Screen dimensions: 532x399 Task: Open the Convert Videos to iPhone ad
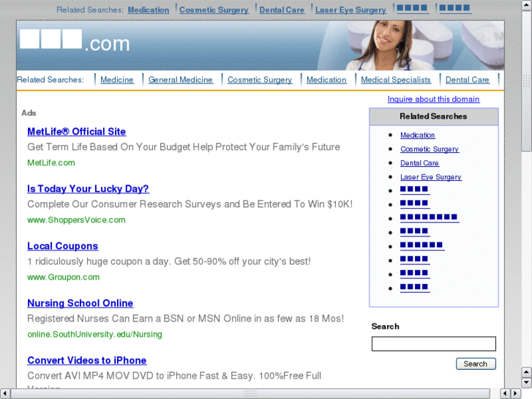coord(87,360)
